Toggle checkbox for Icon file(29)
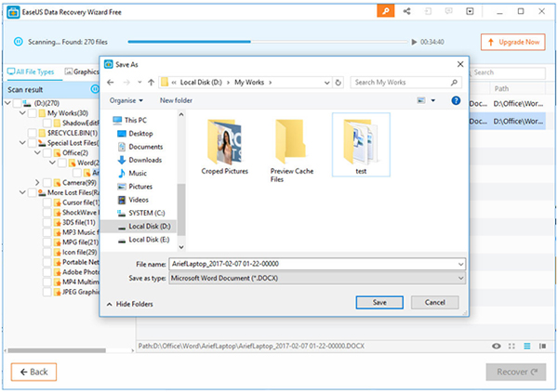This screenshot has height=392, width=558. click(47, 253)
